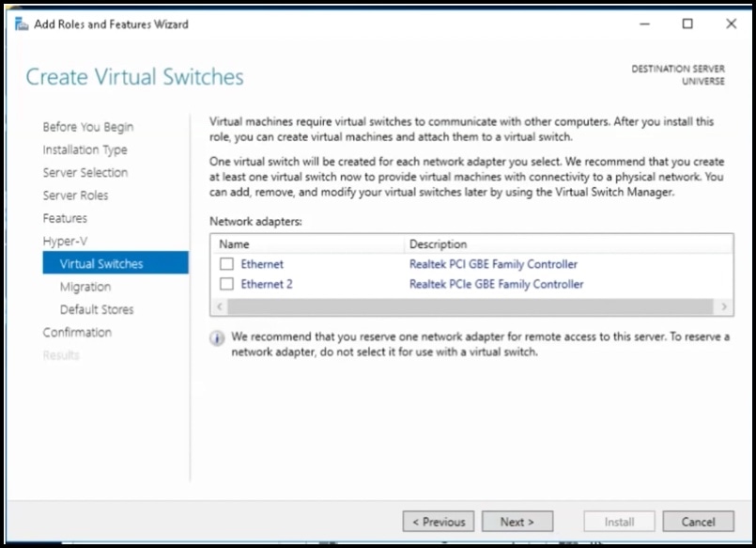Select the Installation Type step
Image resolution: width=756 pixels, height=548 pixels.
(85, 149)
